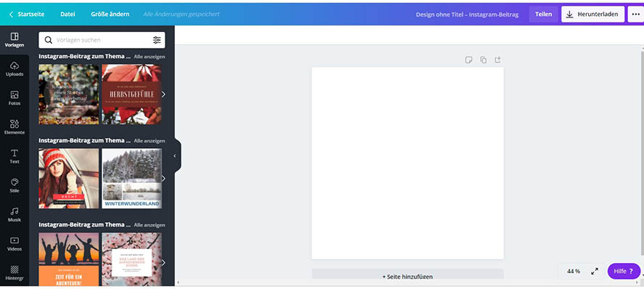The image size is (644, 289).
Task: Open the Videos panel
Action: [15, 244]
